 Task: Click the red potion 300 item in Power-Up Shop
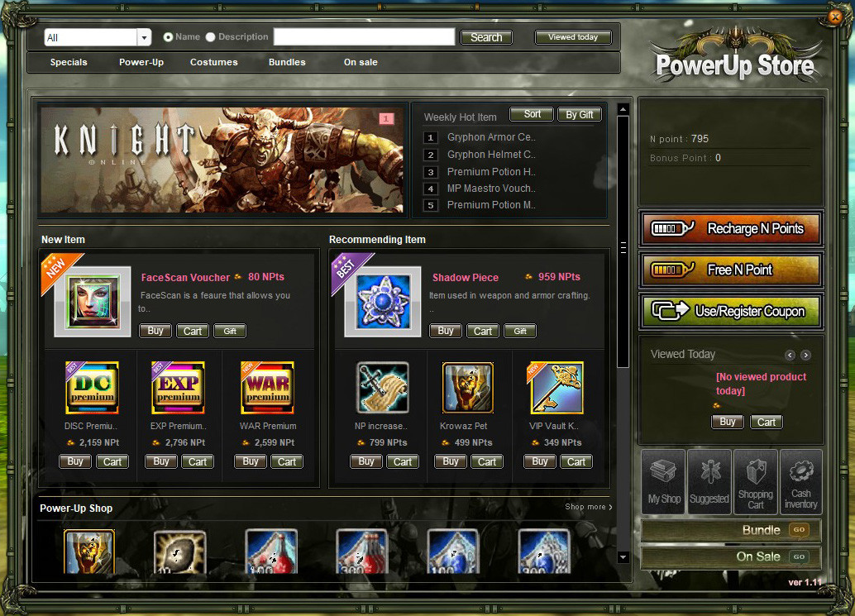coord(362,552)
